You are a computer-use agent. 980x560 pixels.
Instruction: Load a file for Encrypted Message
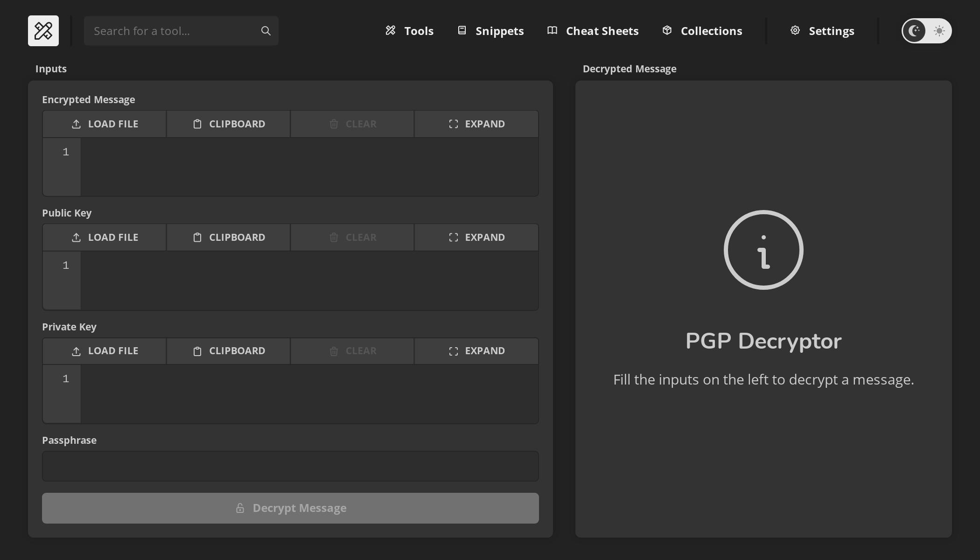[105, 124]
